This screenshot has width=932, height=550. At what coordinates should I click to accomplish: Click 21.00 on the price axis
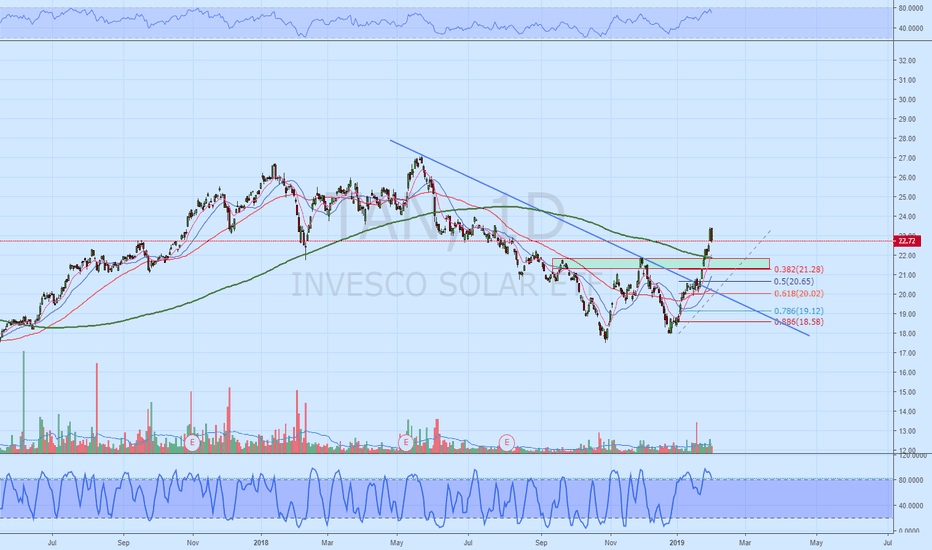tap(907, 275)
